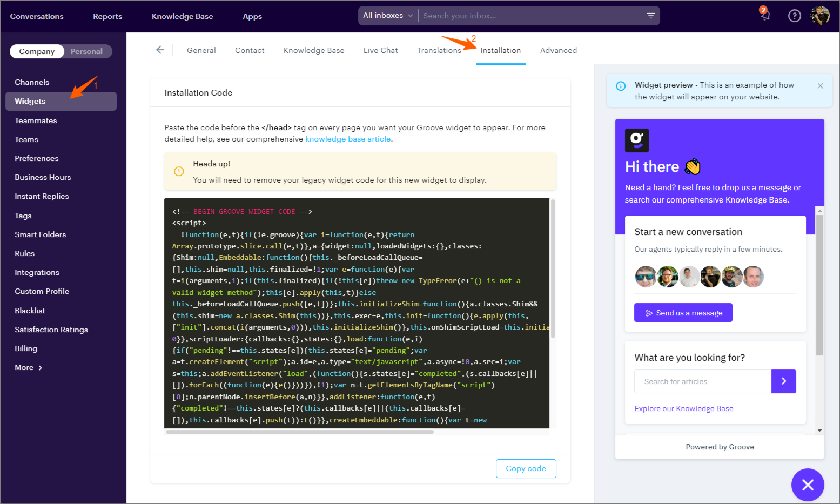Screen dimensions: 840x504
Task: Click the Installation Code heading
Action: pos(198,93)
